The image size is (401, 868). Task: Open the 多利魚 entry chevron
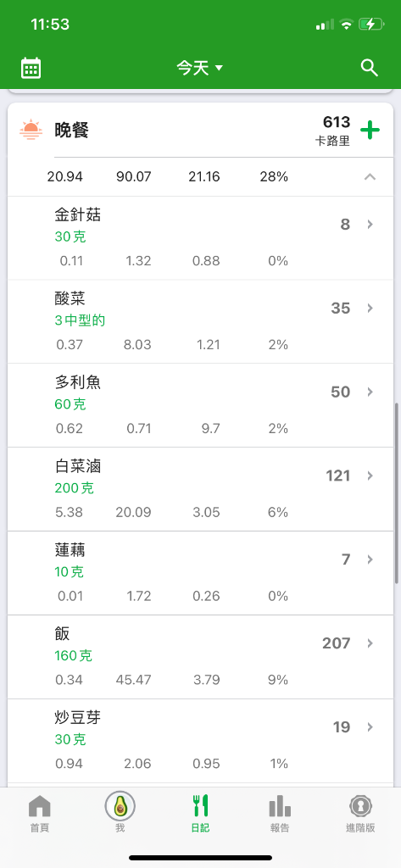click(370, 392)
